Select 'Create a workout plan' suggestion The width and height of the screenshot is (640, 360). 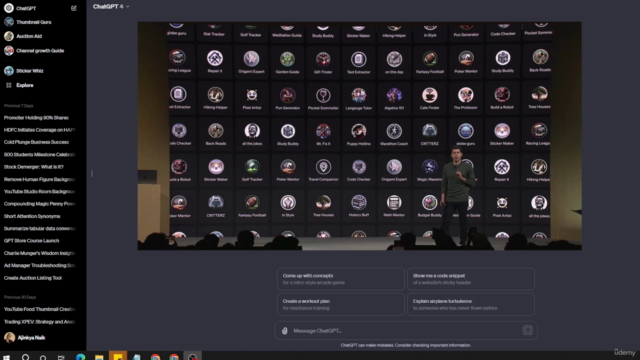340,304
